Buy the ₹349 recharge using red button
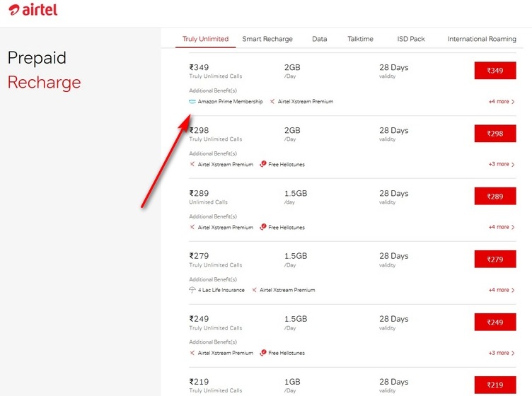 495,71
